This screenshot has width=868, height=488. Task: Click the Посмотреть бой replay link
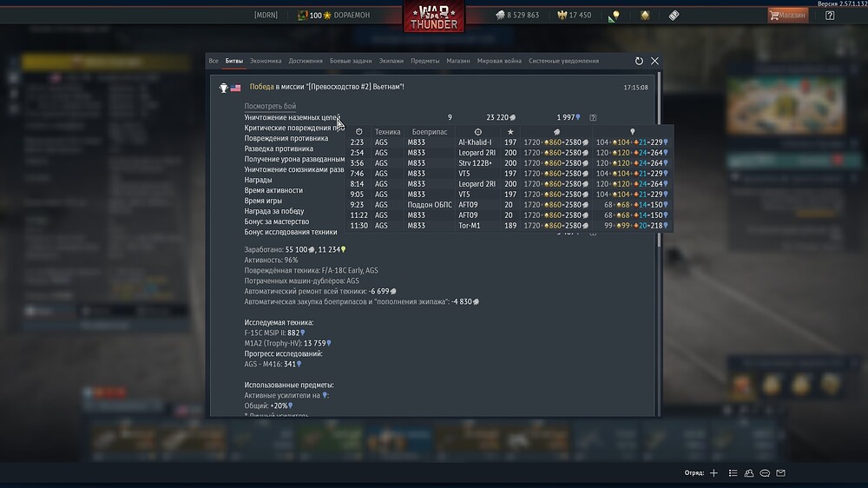click(x=270, y=106)
